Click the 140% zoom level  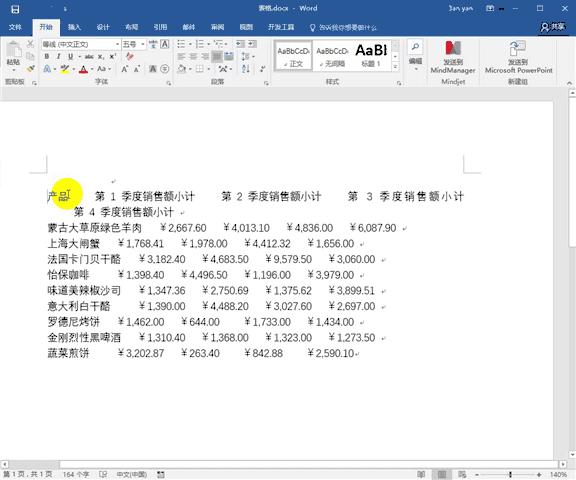tap(558, 474)
